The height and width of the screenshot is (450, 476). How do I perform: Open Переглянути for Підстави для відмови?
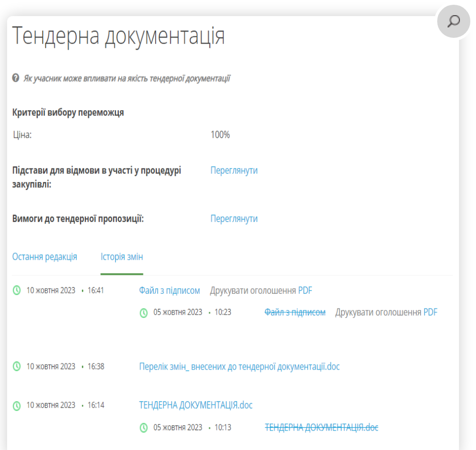(x=234, y=170)
